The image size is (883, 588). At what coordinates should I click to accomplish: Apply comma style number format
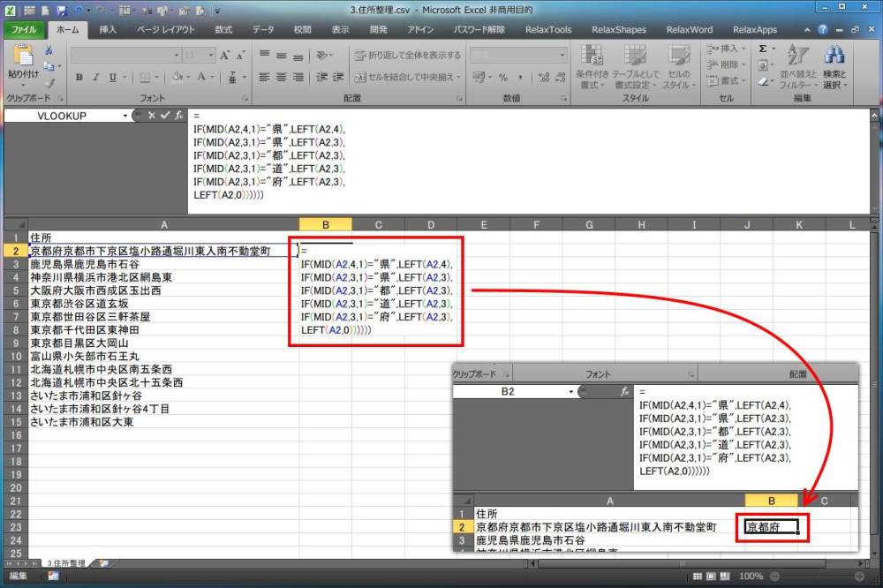pyautogui.click(x=520, y=77)
